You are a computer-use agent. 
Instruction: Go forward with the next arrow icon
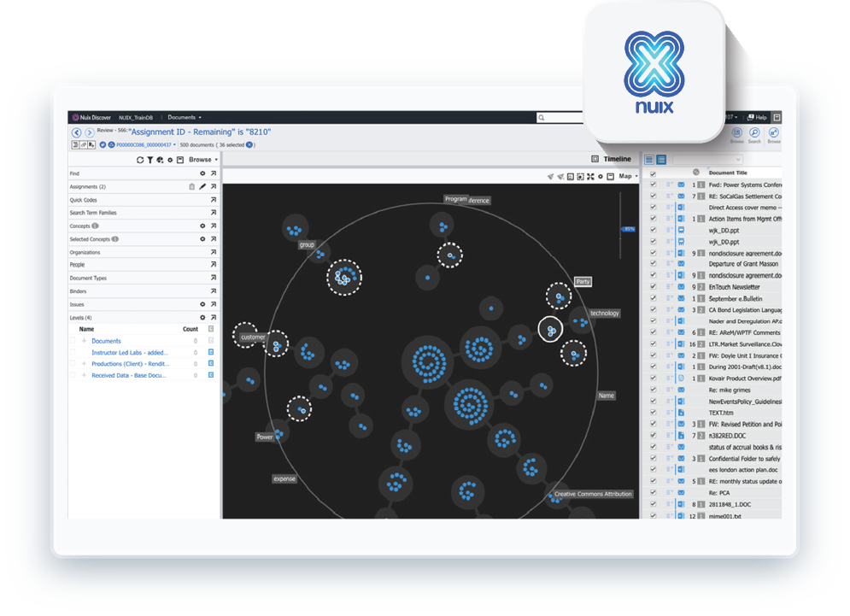90,132
